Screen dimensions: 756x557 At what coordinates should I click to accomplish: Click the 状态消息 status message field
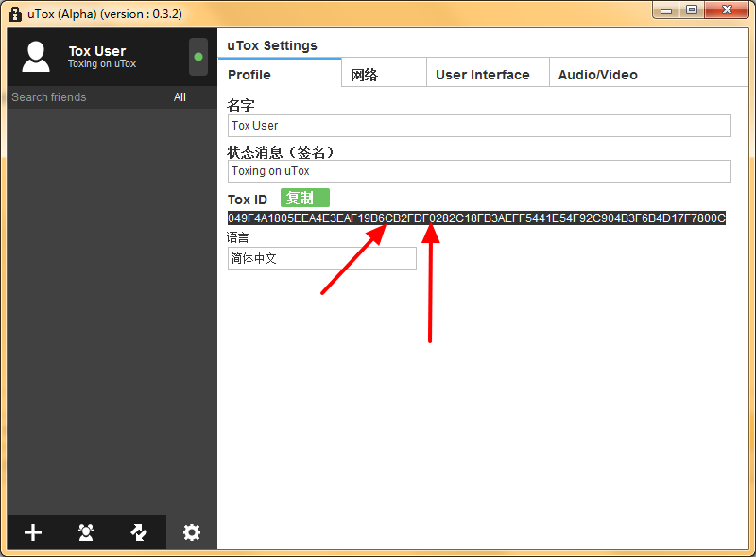point(479,171)
